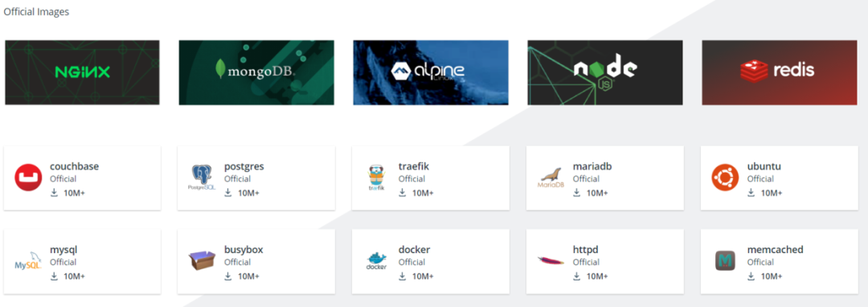
Task: Click the memcached title text
Action: click(775, 249)
